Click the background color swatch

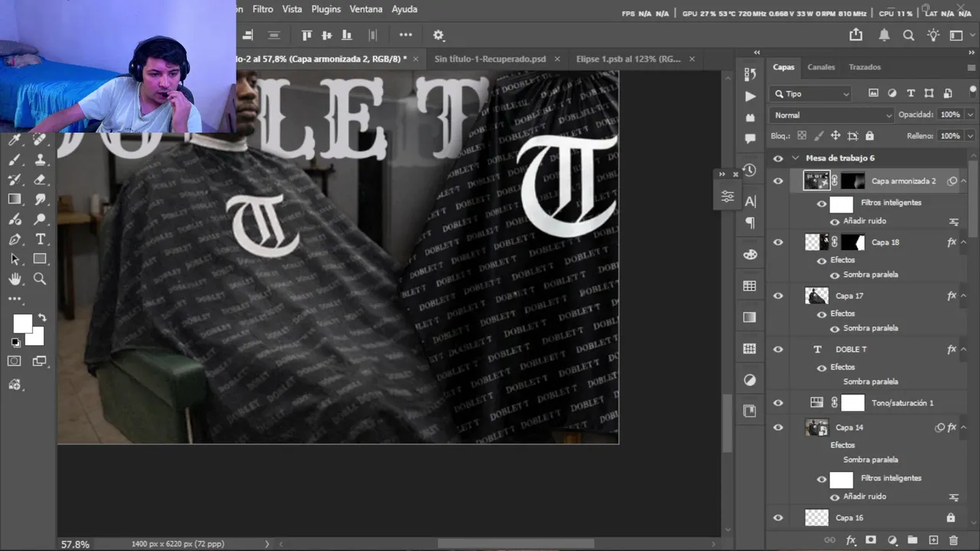[37, 337]
